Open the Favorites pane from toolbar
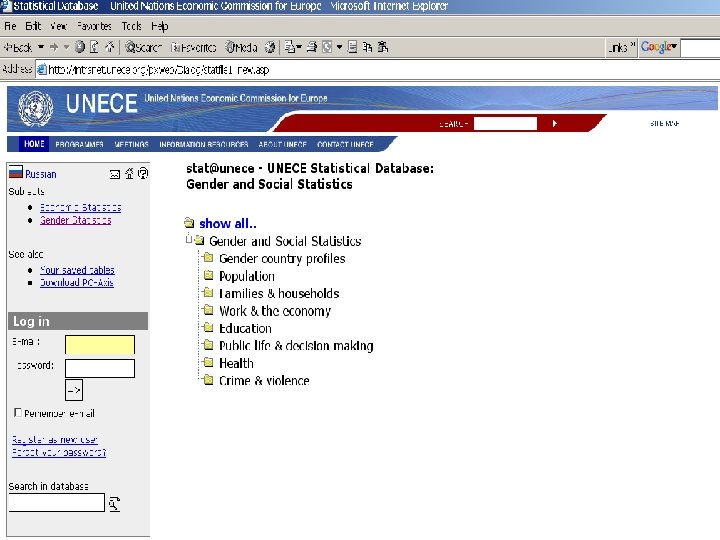The width and height of the screenshot is (720, 540). [x=193, y=47]
